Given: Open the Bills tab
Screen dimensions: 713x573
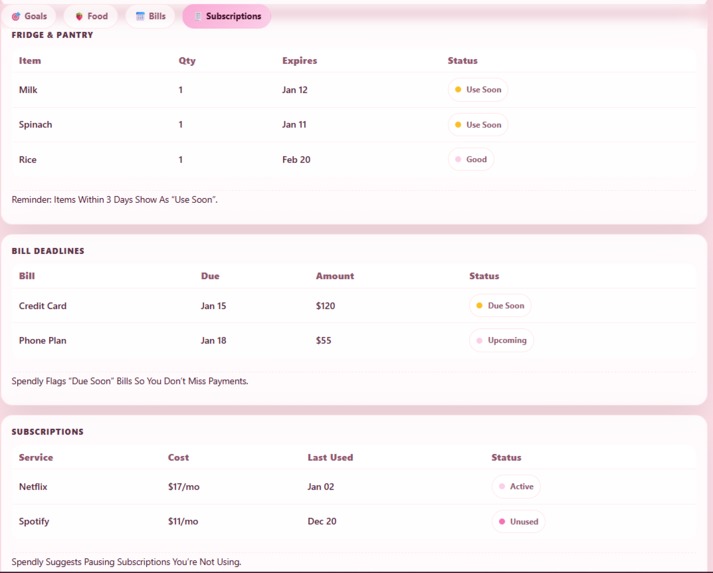Looking at the screenshot, I should (151, 16).
